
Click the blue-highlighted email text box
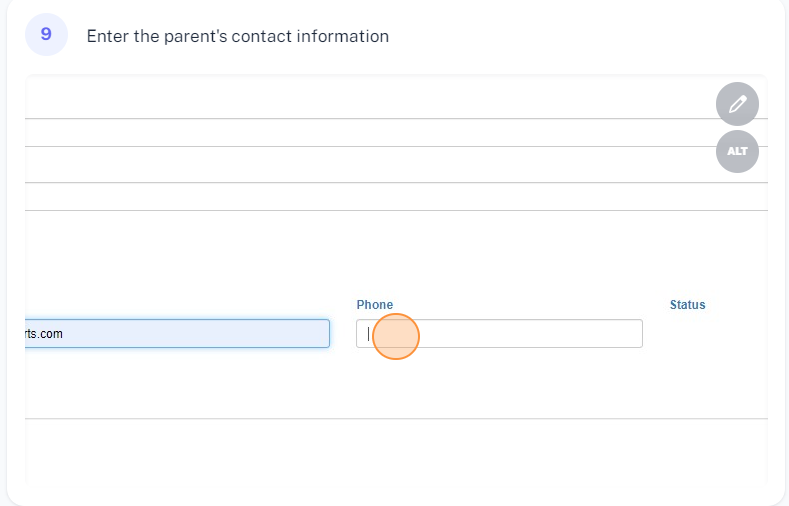tap(177, 334)
